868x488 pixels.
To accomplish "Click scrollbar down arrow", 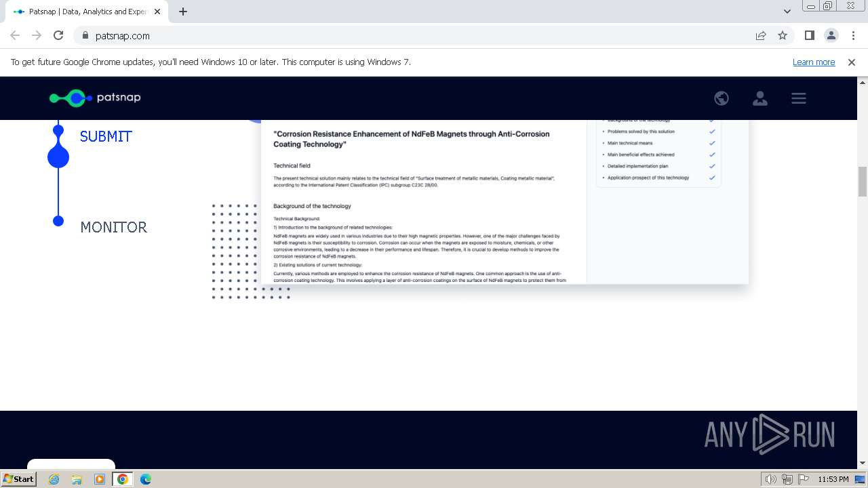I will (x=863, y=463).
